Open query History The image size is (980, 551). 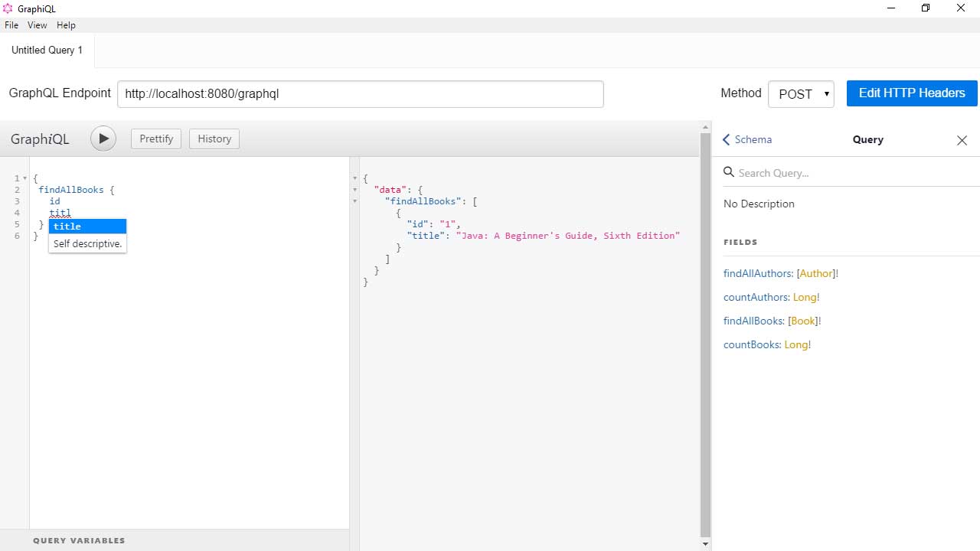point(214,139)
